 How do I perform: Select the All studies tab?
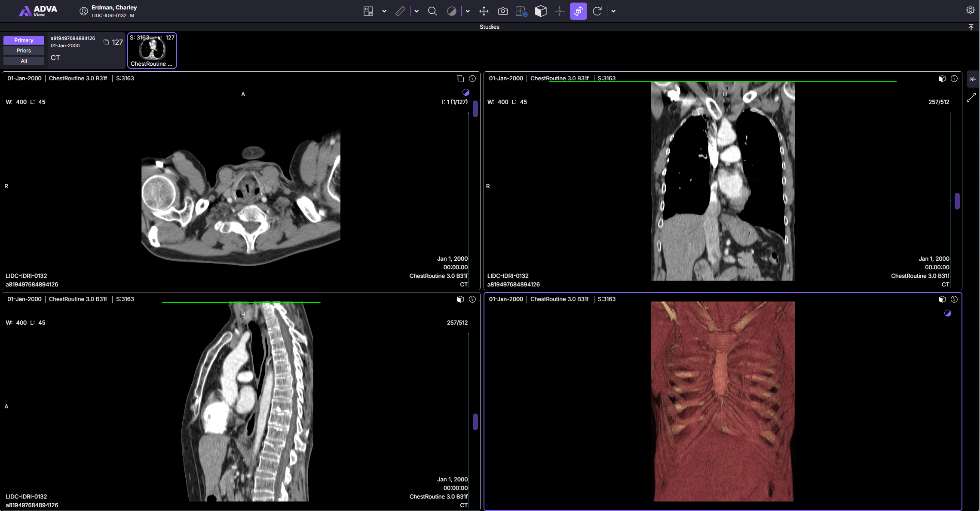tap(24, 61)
